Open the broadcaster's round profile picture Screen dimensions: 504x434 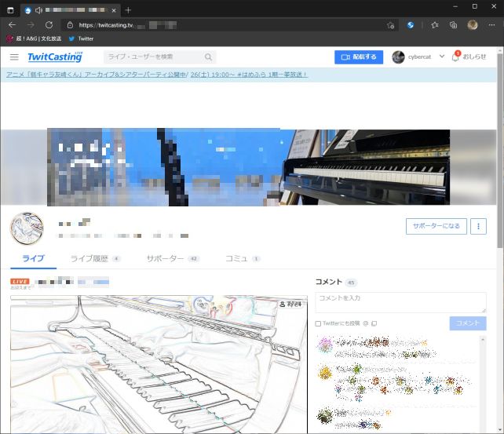point(27,228)
